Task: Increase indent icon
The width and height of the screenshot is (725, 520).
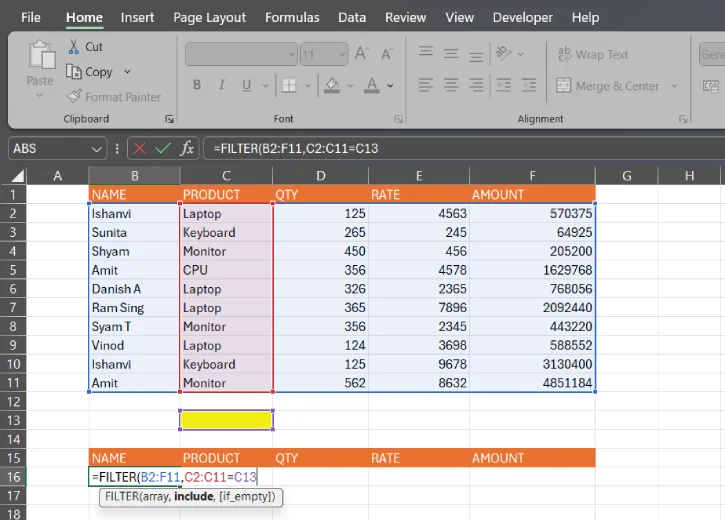Action: click(x=528, y=85)
